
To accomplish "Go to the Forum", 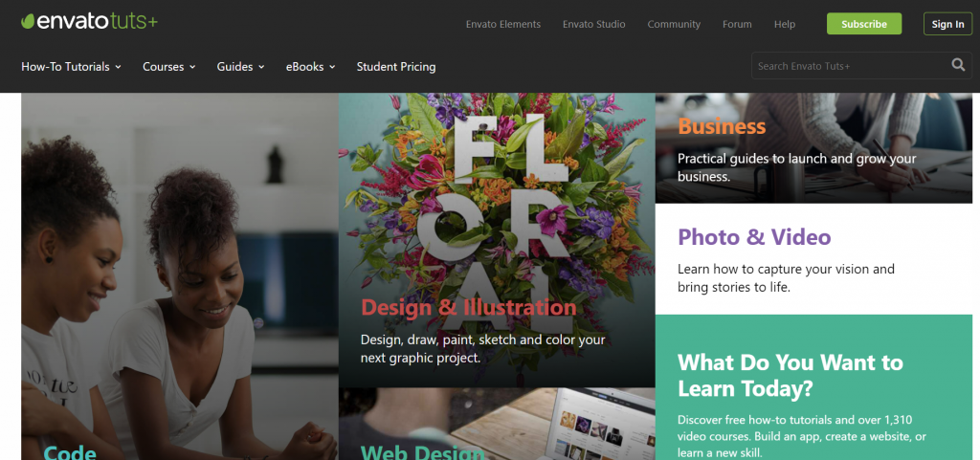I will (x=737, y=24).
